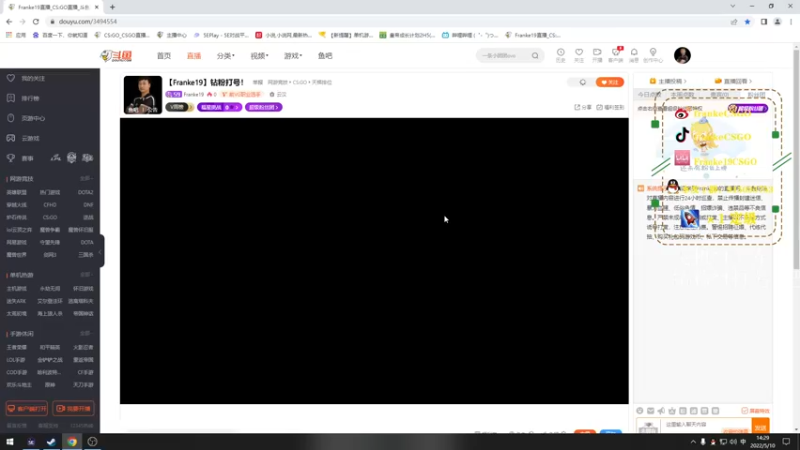
Task: Select the second tab in chat panel
Action: click(x=683, y=95)
